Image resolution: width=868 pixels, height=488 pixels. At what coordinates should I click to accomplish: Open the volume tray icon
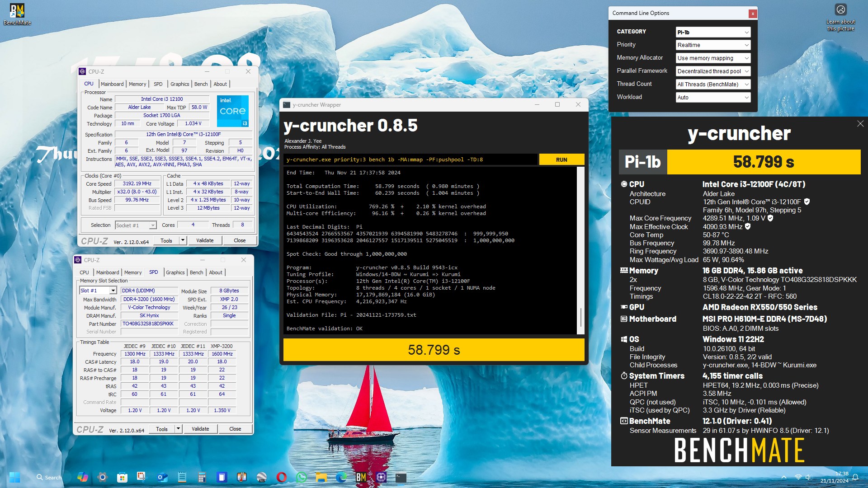pos(808,477)
